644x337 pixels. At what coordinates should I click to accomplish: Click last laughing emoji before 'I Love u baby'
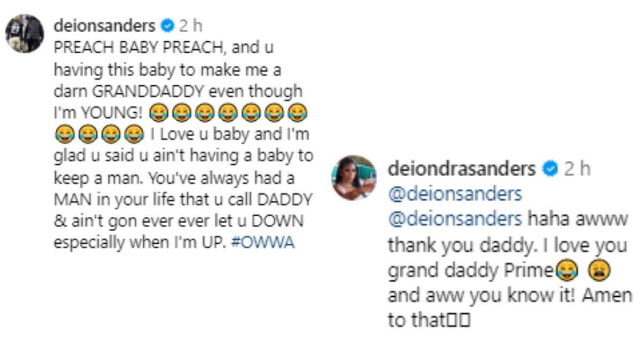[134, 134]
